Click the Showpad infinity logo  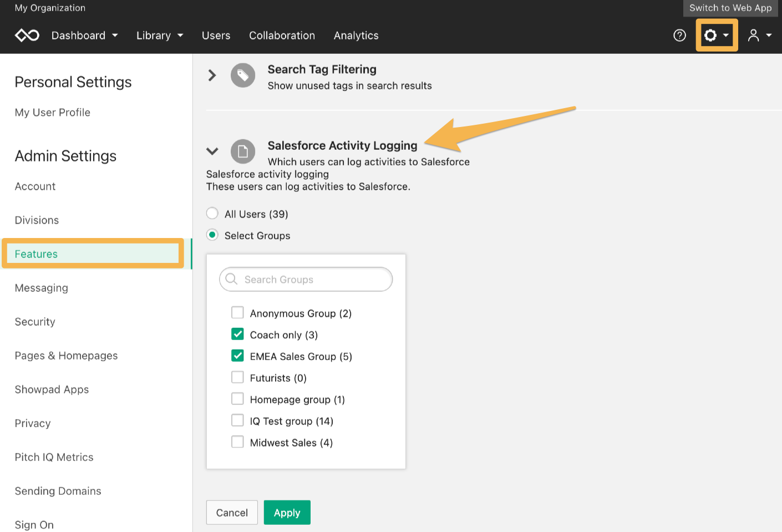click(27, 36)
